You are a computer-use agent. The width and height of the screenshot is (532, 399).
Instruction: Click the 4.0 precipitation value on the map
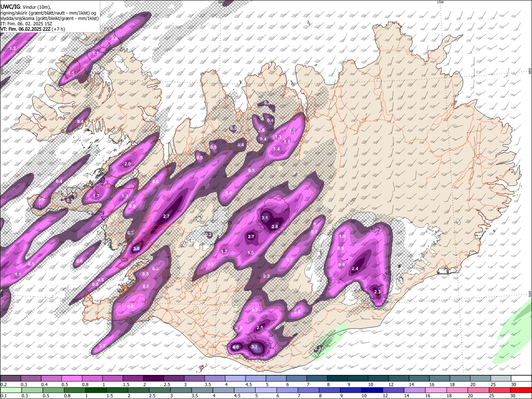tap(236, 347)
